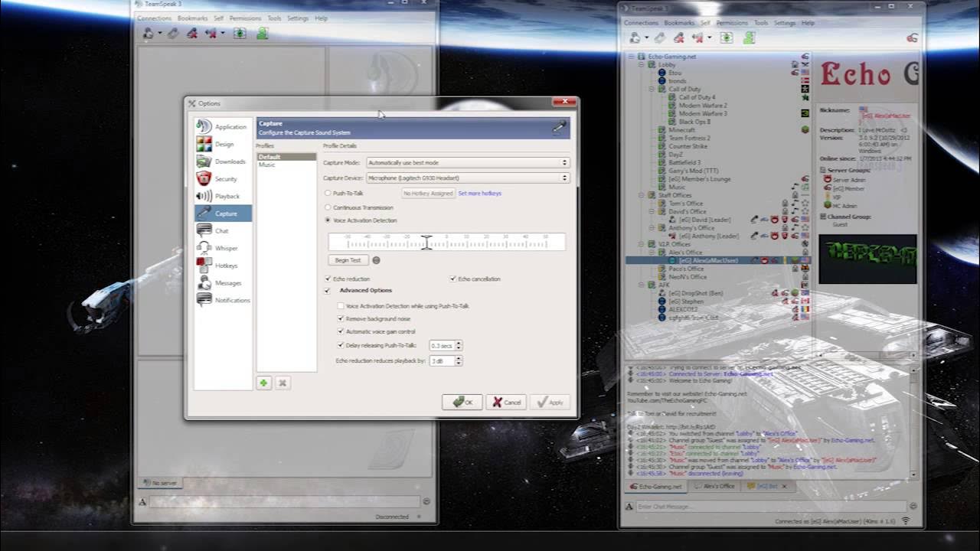Switch to the Alex's Office chat tab
The image size is (980, 551).
point(714,486)
